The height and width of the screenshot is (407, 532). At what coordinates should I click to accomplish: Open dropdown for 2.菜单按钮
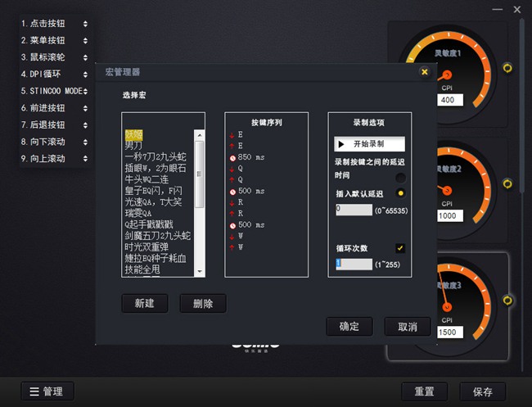pos(85,40)
